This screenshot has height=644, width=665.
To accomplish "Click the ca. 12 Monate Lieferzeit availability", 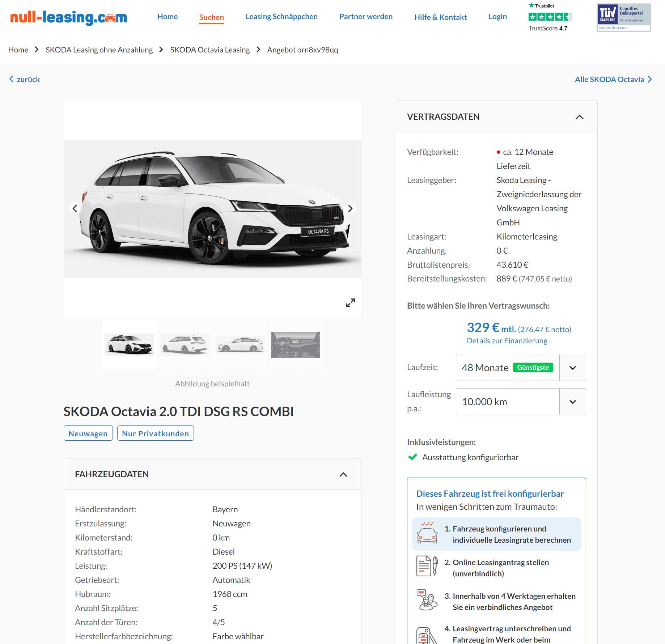I will pyautogui.click(x=525, y=159).
